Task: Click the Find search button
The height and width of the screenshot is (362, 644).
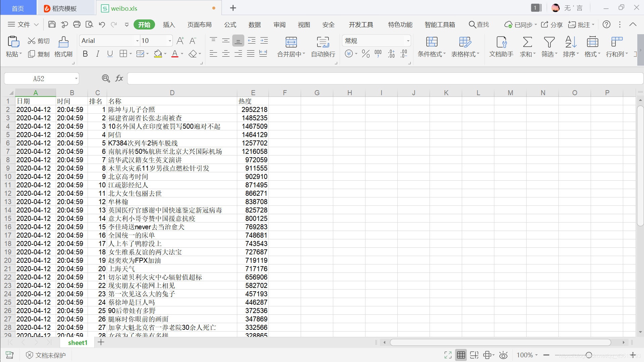Action: (x=479, y=24)
